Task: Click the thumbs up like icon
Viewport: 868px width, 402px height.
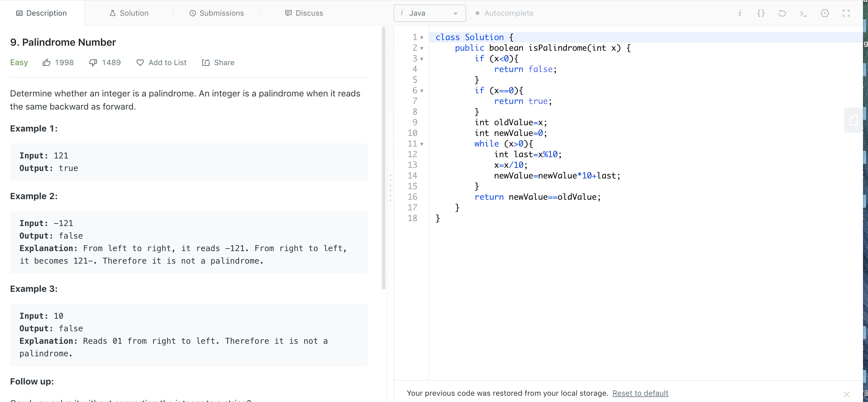Action: (47, 63)
